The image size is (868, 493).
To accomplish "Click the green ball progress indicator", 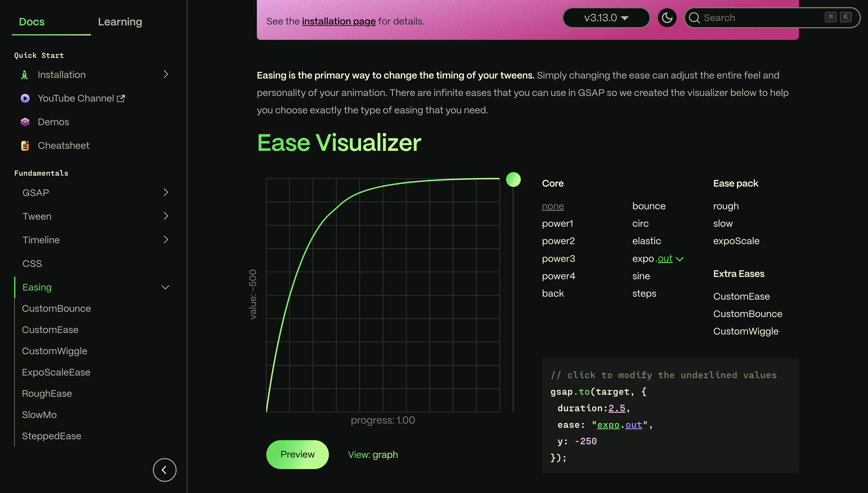I will 513,179.
